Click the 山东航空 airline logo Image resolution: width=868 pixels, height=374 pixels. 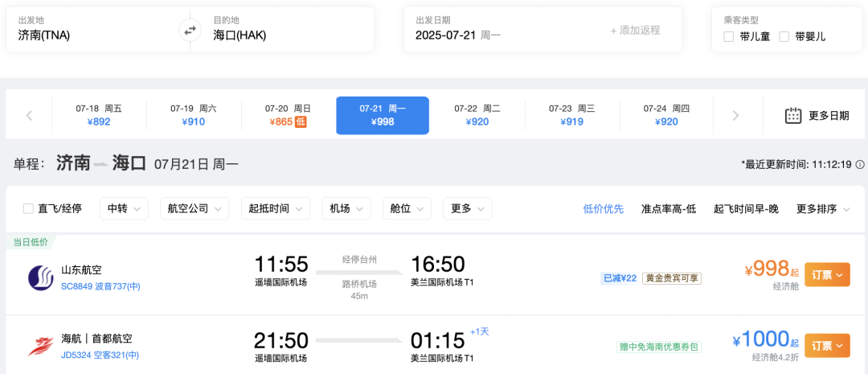point(41,277)
